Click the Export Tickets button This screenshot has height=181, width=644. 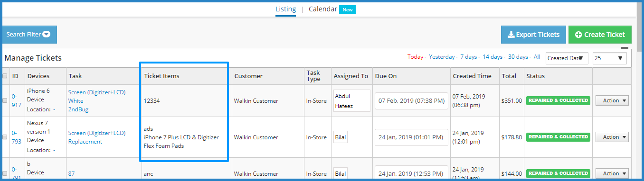(x=533, y=35)
